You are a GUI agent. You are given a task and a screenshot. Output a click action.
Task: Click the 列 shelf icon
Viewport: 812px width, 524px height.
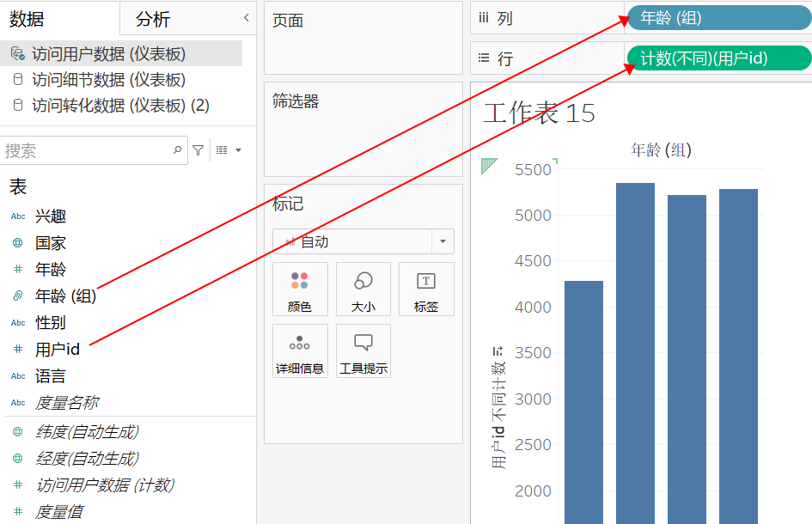(483, 18)
